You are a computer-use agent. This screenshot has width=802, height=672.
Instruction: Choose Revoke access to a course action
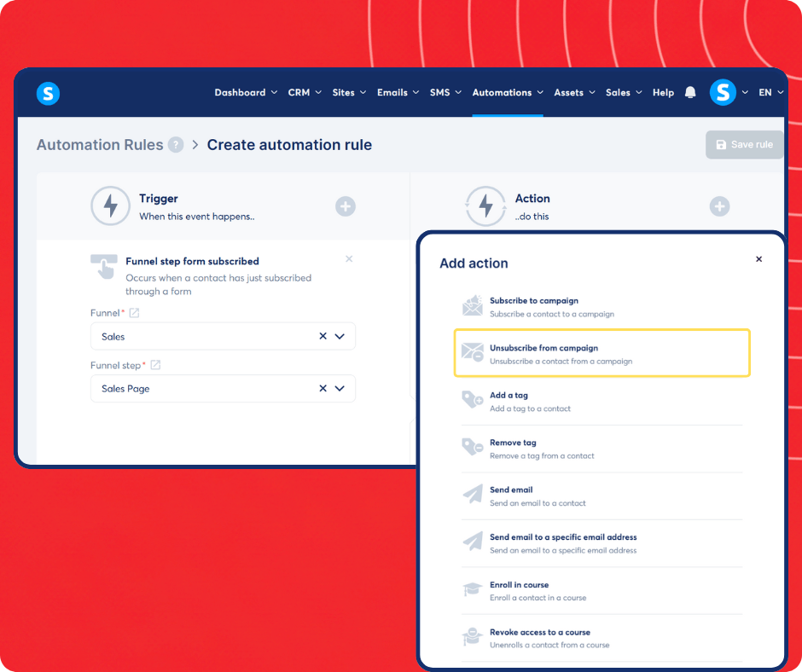(x=602, y=638)
